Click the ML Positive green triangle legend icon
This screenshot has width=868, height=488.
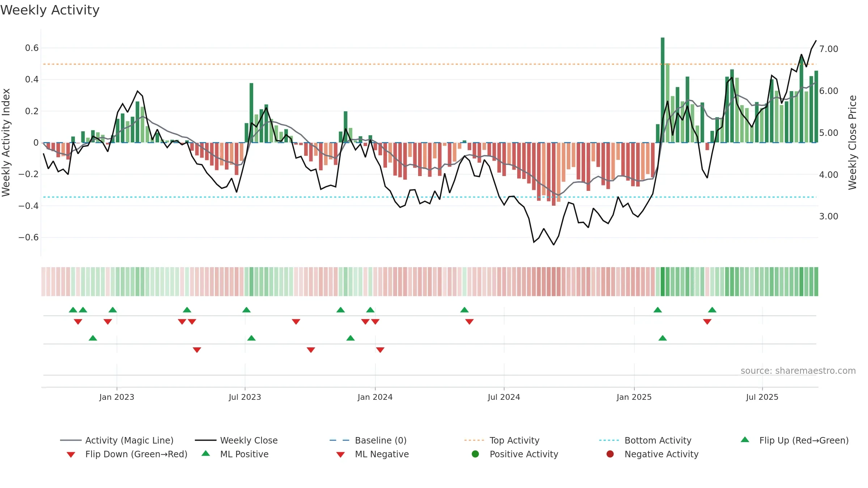pos(206,453)
